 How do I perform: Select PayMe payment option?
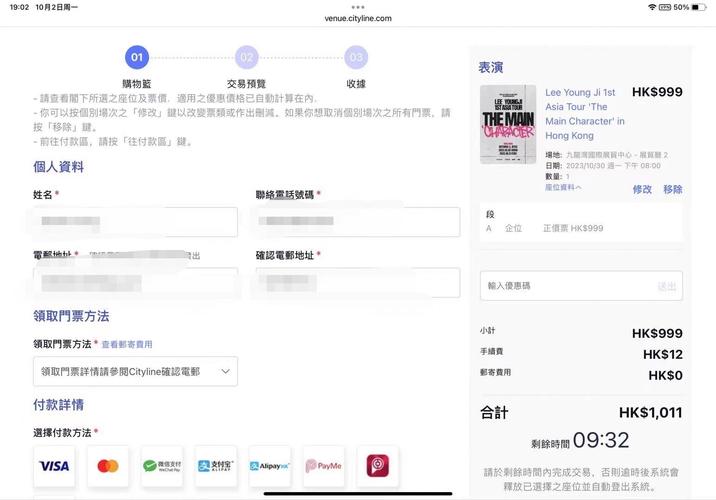[x=324, y=466]
